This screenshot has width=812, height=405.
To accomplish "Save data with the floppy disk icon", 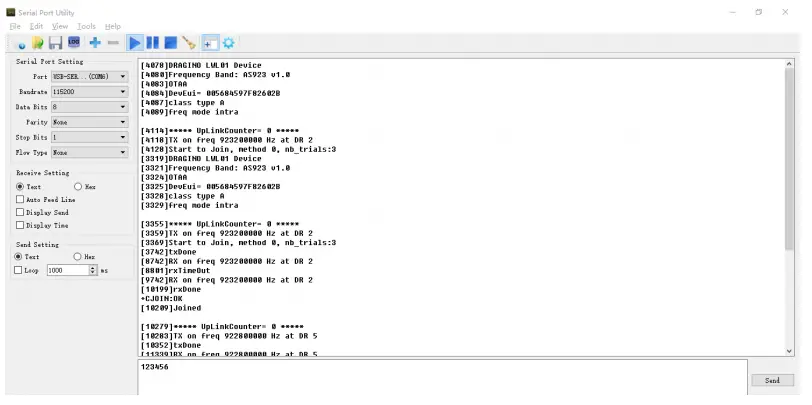I will tap(55, 43).
